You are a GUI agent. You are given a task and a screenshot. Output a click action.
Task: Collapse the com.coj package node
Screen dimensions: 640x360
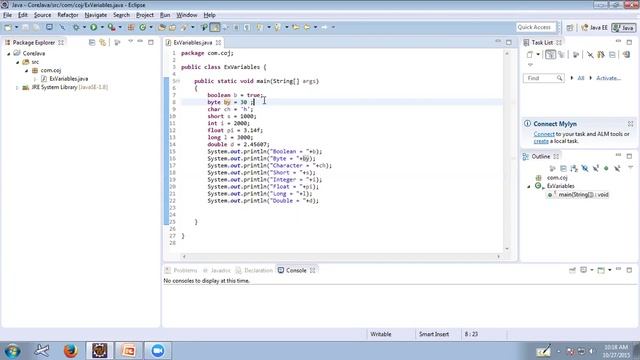pyautogui.click(x=27, y=71)
